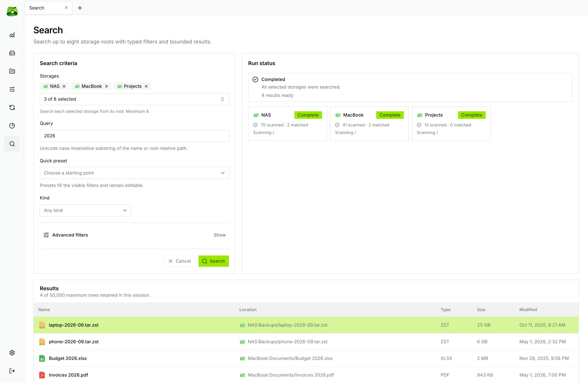Click the green Search button
This screenshot has width=588, height=383.
pyautogui.click(x=213, y=261)
